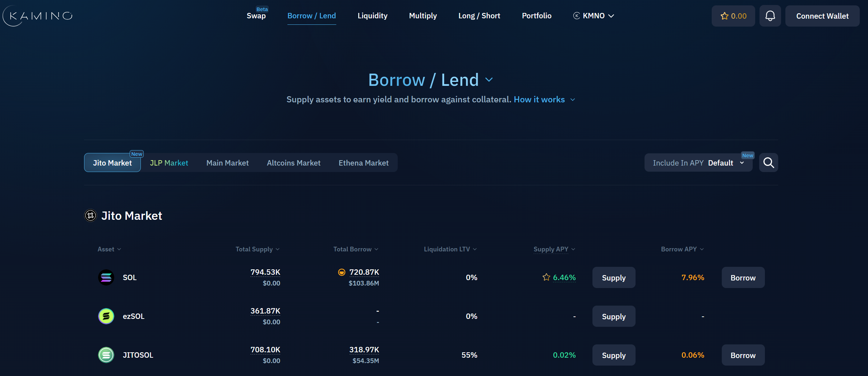
Task: Switch to the JLP Market tab
Action: tap(169, 163)
